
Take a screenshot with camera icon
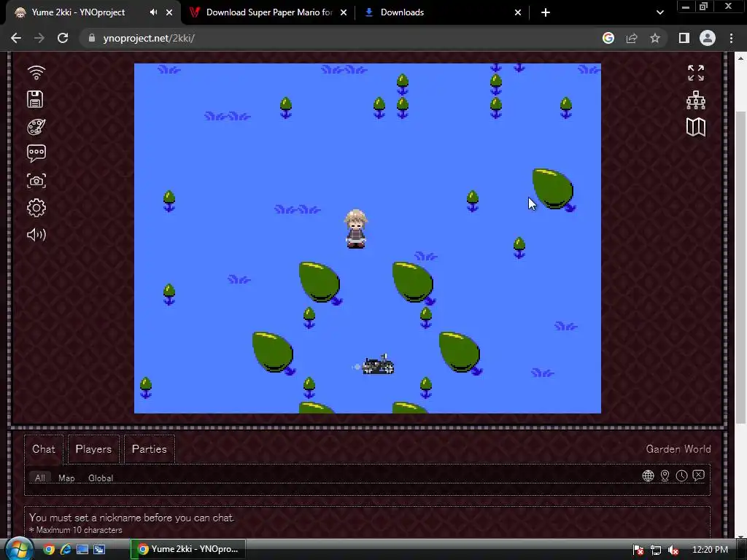pos(36,181)
